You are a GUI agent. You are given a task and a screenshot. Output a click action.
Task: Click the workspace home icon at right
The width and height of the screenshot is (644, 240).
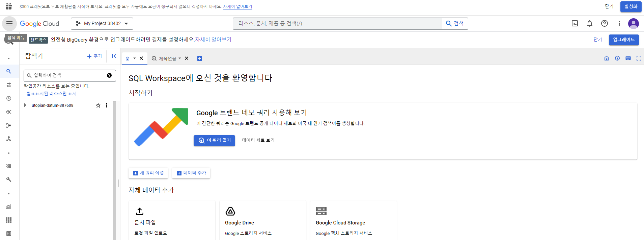pyautogui.click(x=607, y=58)
